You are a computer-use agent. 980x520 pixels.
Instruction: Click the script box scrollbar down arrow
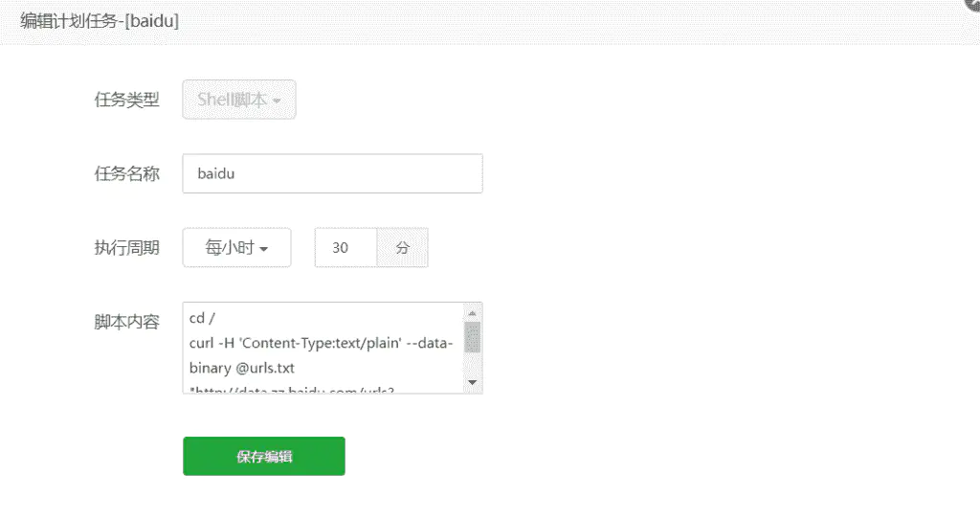coord(473,382)
